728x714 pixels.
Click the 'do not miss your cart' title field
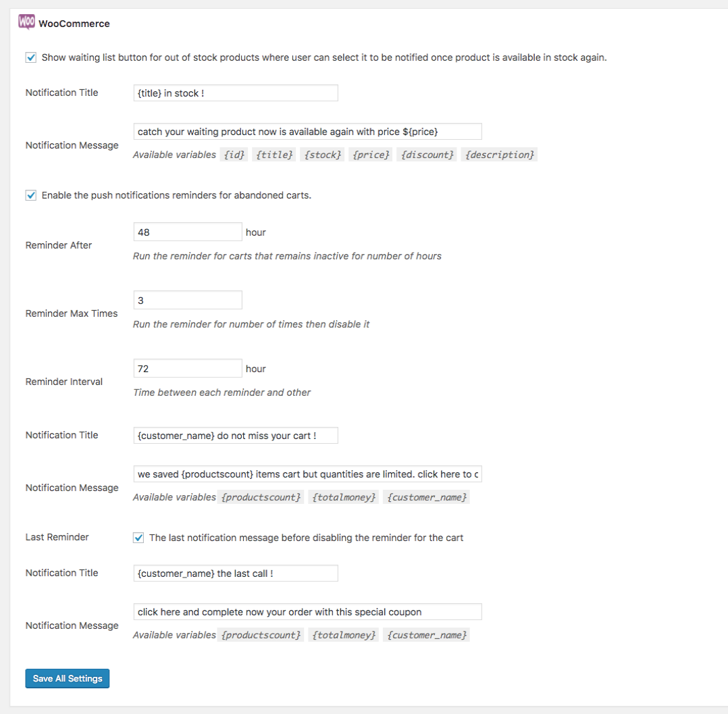pyautogui.click(x=236, y=436)
